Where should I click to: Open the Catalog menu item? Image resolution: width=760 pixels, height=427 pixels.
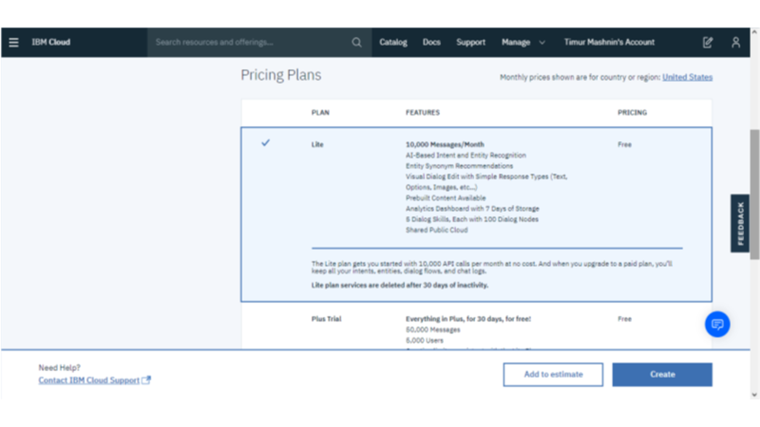point(393,43)
